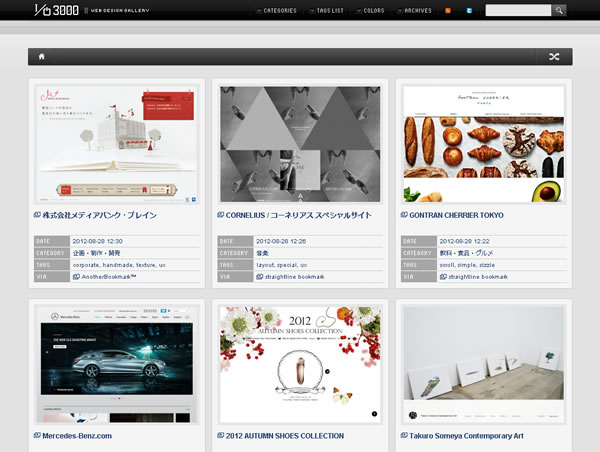
Task: Open the RSS feed icon
Action: (448, 11)
